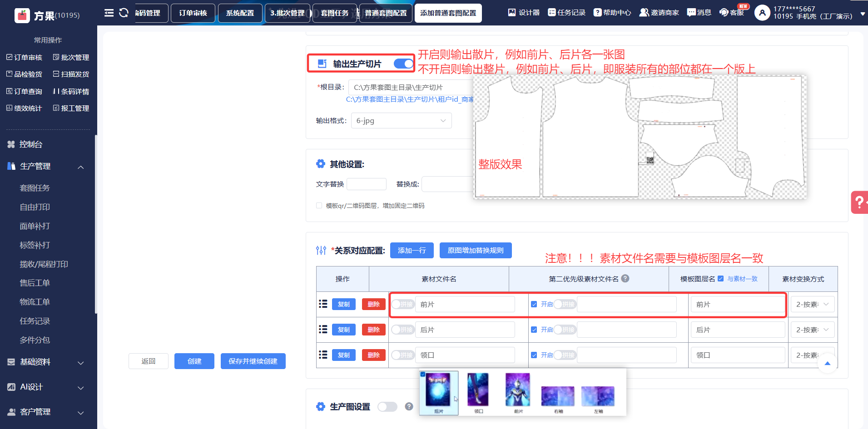Click the drag handle icon of the 前片 row

point(323,304)
